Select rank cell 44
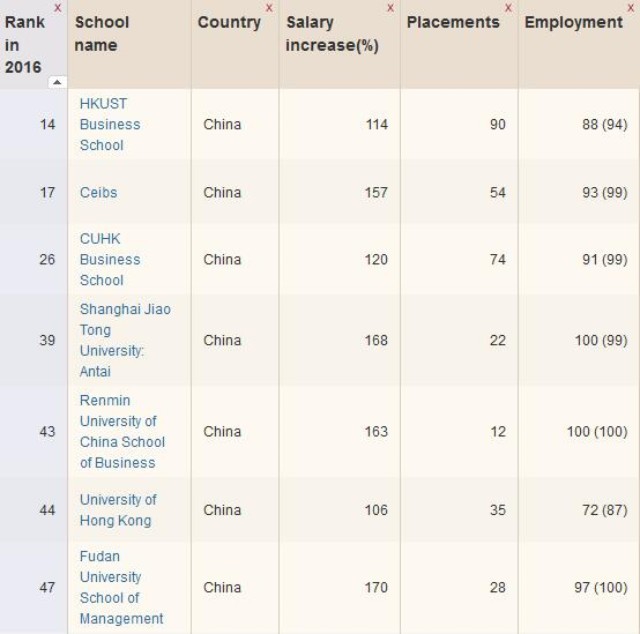Viewport: 640px width, 634px height. [47, 510]
